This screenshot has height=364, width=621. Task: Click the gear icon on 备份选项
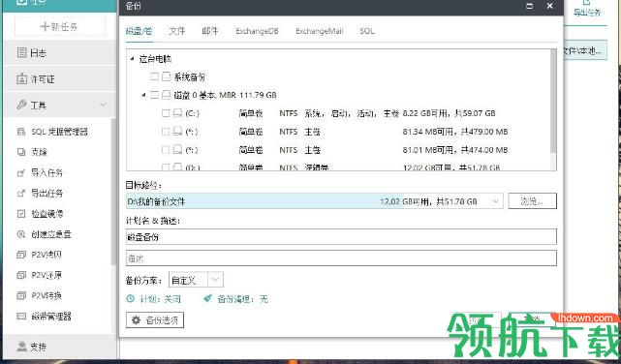[137, 320]
